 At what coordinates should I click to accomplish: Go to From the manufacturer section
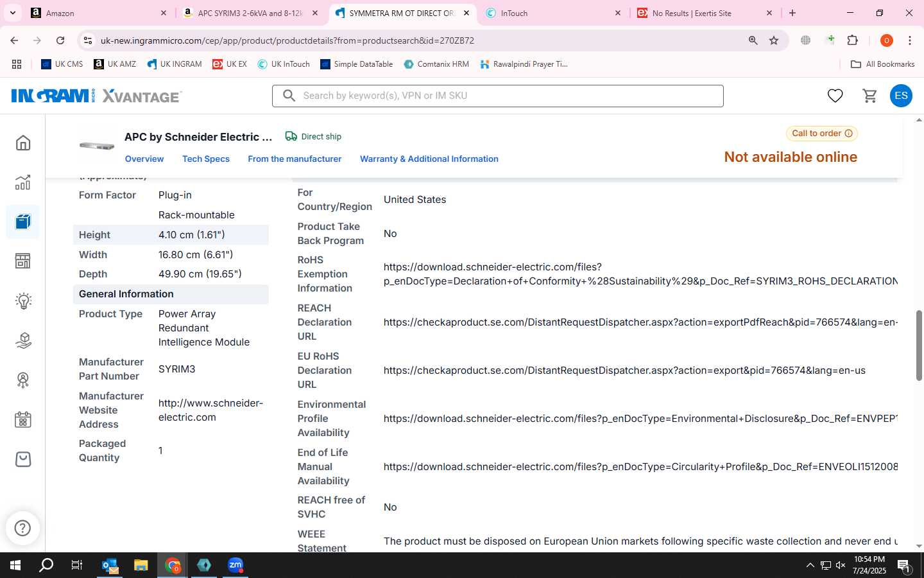(x=295, y=159)
